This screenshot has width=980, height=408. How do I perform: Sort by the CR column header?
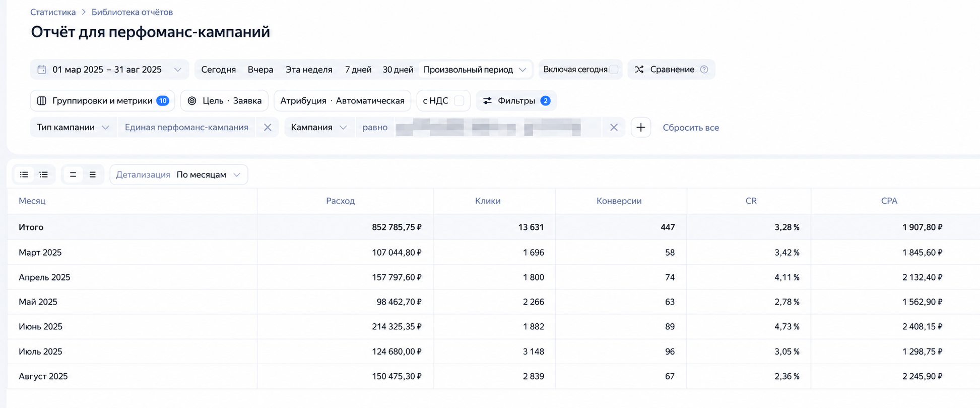pos(751,201)
